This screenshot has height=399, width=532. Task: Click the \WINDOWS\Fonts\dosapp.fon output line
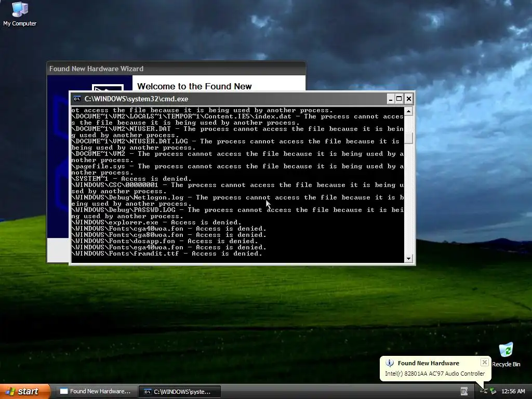(x=165, y=241)
